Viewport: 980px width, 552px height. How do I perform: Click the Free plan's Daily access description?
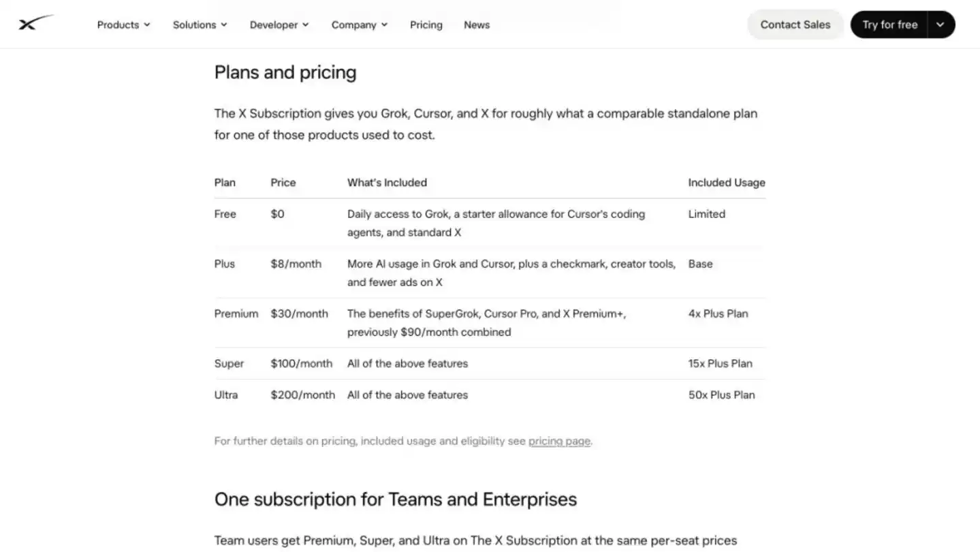(x=496, y=223)
